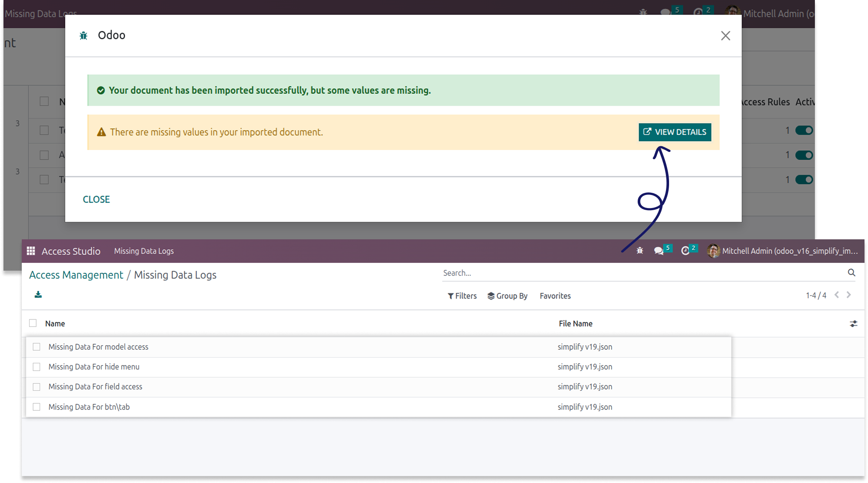The width and height of the screenshot is (868, 483).
Task: Check the Missing Data For model access row
Action: [37, 347]
